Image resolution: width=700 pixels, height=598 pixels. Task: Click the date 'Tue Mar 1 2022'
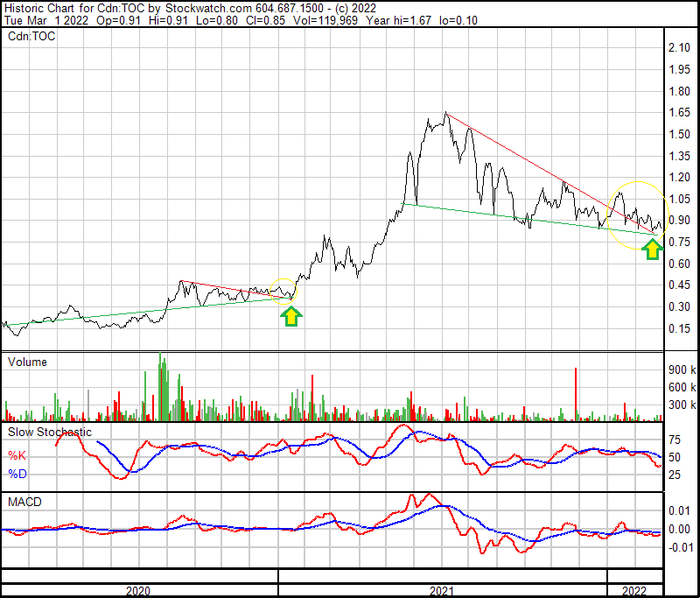(46, 20)
